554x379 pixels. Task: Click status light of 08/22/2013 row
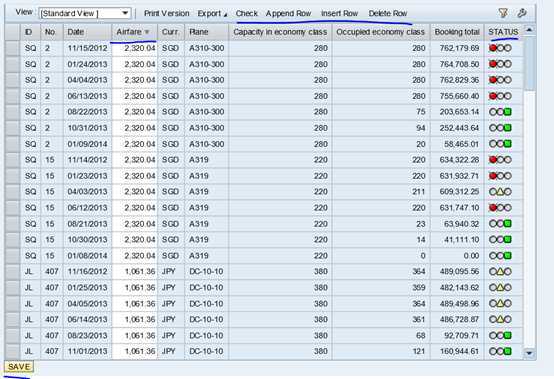click(x=500, y=112)
